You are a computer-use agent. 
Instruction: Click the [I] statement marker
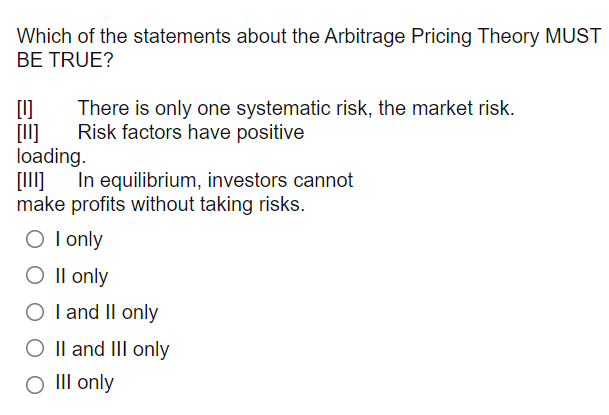(25, 108)
